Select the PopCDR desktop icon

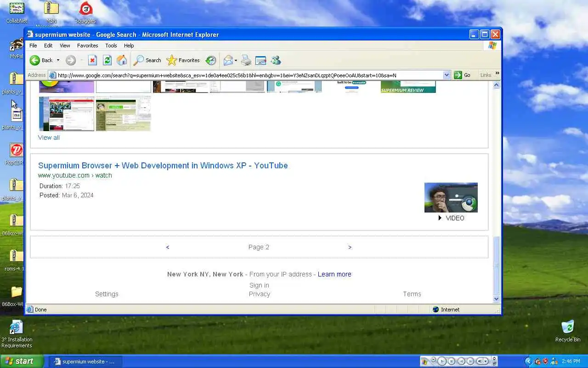click(17, 154)
